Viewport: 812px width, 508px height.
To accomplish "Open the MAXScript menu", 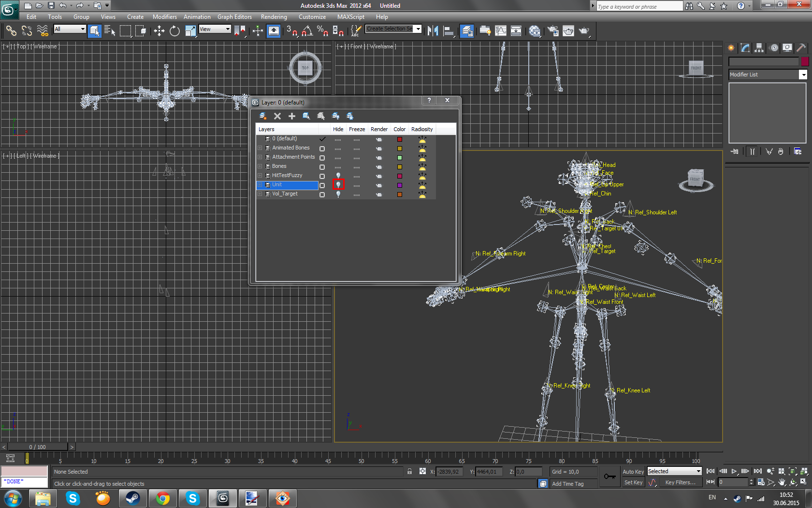I will pyautogui.click(x=350, y=17).
